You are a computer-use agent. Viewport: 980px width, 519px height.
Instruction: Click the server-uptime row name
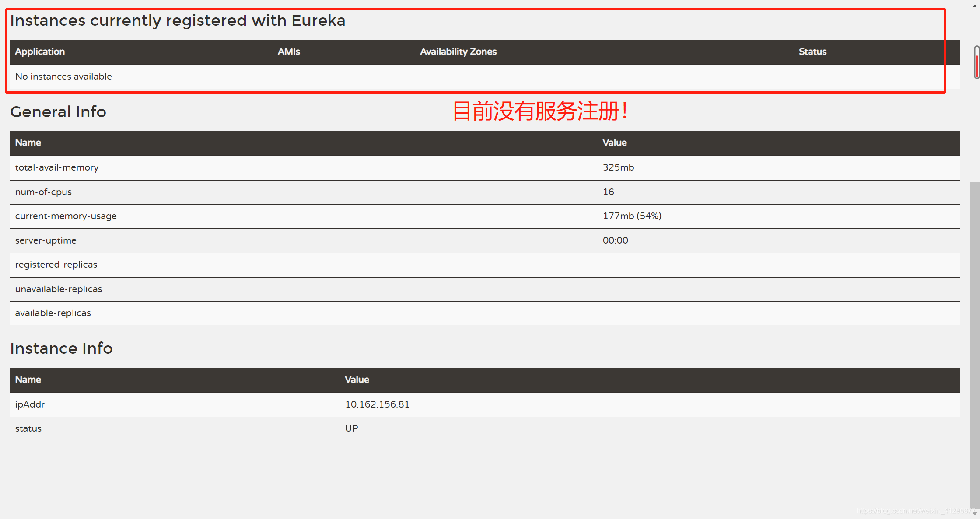(45, 240)
